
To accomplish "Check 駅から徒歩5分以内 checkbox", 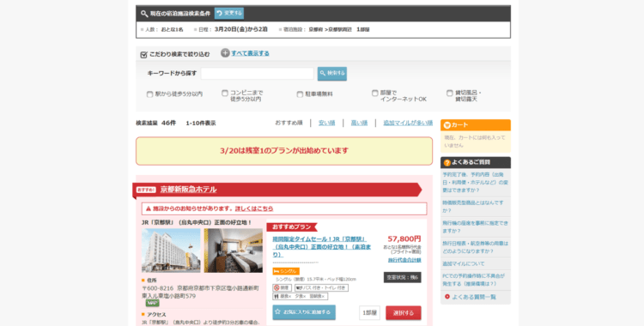I will pos(150,94).
